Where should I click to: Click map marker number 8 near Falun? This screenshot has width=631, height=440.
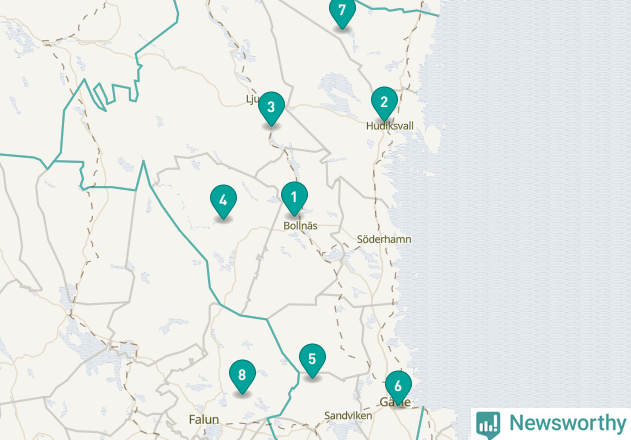click(x=242, y=376)
